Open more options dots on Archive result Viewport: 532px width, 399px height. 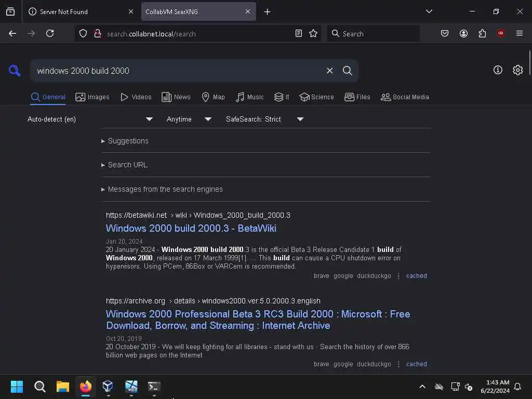point(398,364)
